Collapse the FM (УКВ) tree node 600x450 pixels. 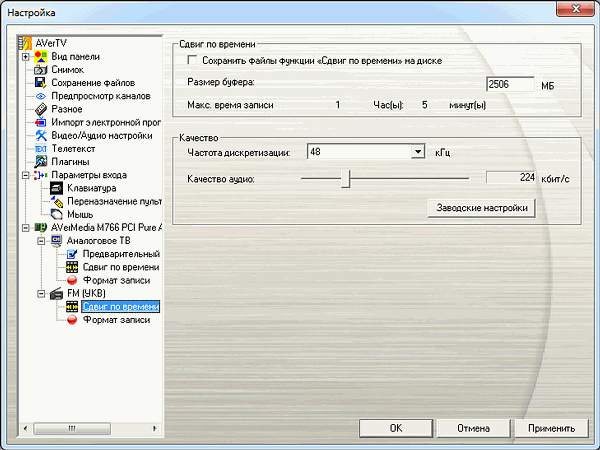point(40,293)
